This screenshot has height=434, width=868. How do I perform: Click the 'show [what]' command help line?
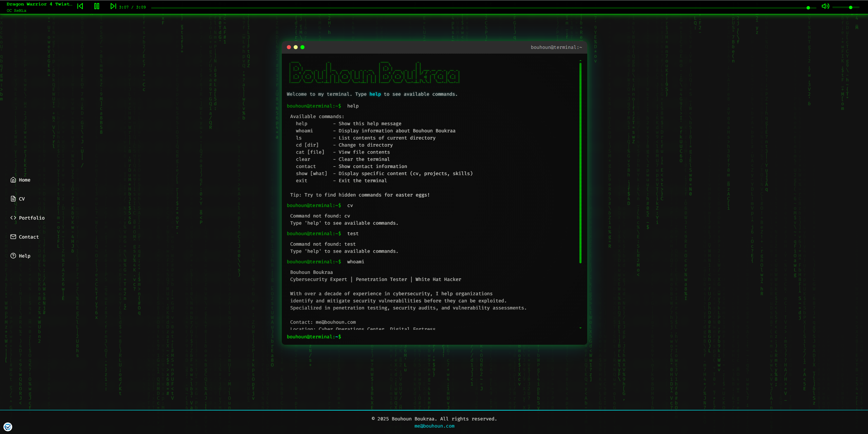click(x=384, y=174)
